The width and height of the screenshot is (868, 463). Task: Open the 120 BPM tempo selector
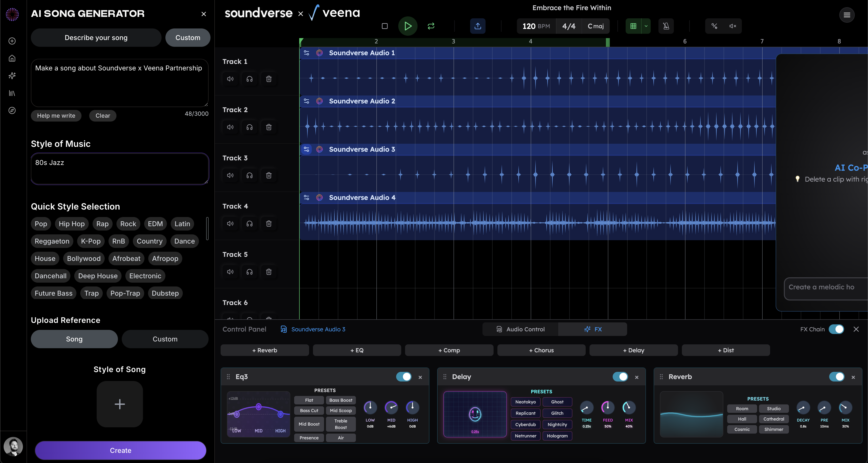pos(536,26)
